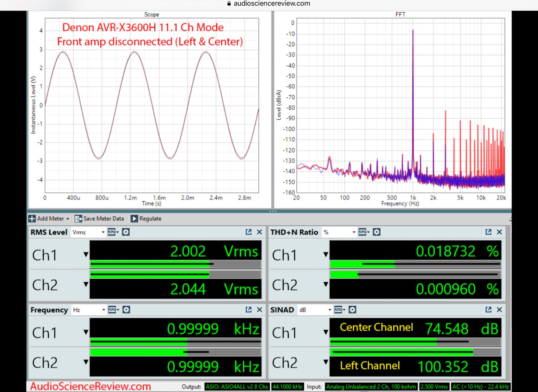Click Save Meter Data button
The image size is (538, 392).
click(99, 219)
